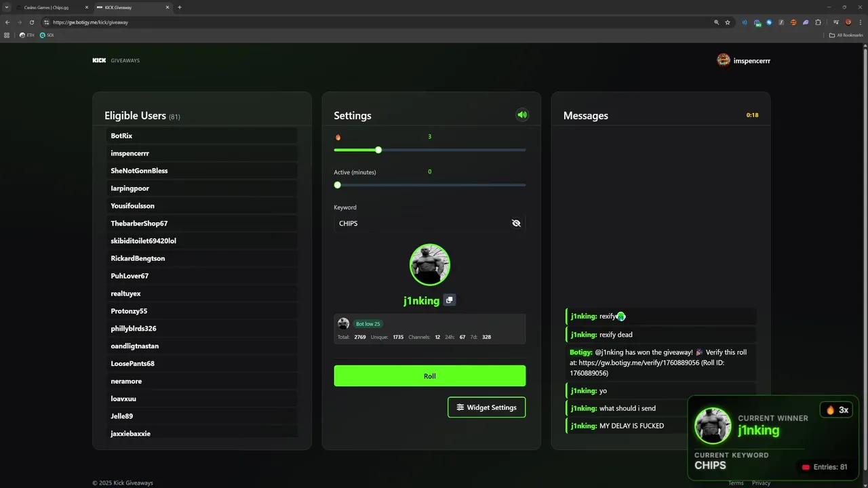868x488 pixels.
Task: Select SheNotGonnBless in Eligible Users list
Action: (201, 171)
